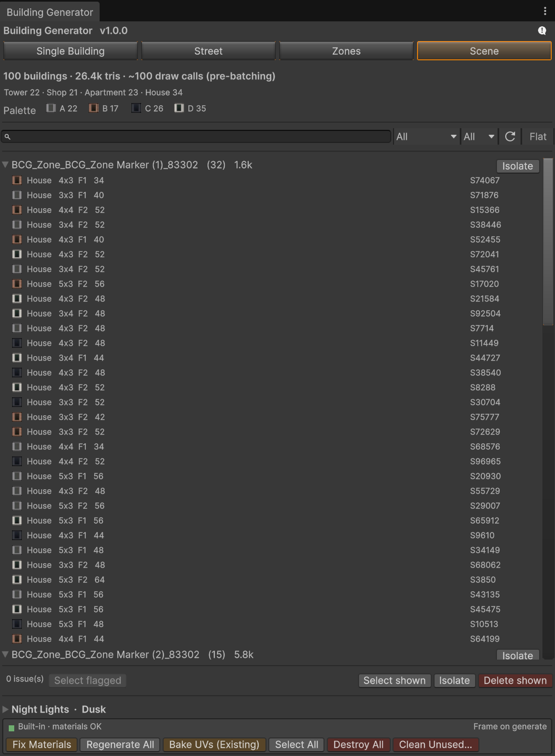Click the help bubble icon next to v1.0.0
This screenshot has height=756, width=555.
(542, 31)
